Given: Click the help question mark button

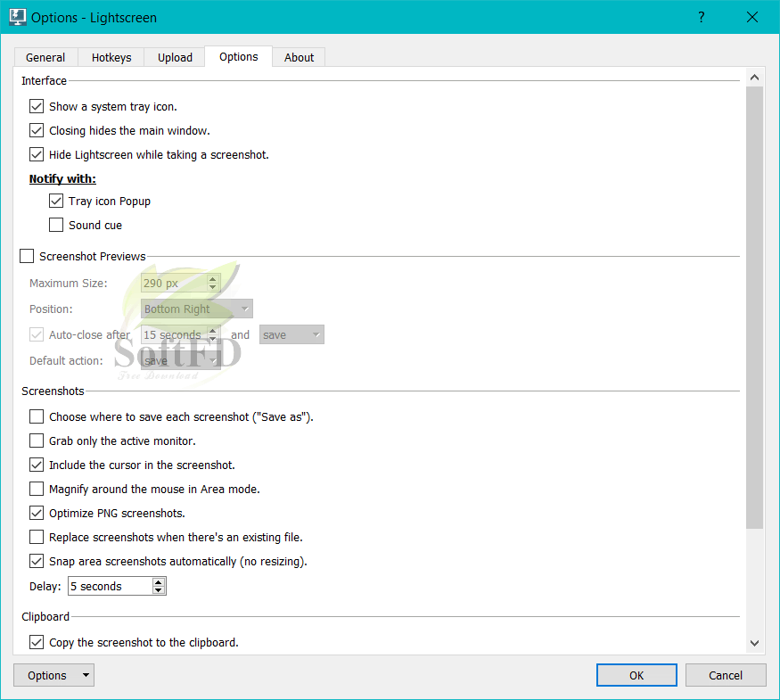Looking at the screenshot, I should point(701,18).
